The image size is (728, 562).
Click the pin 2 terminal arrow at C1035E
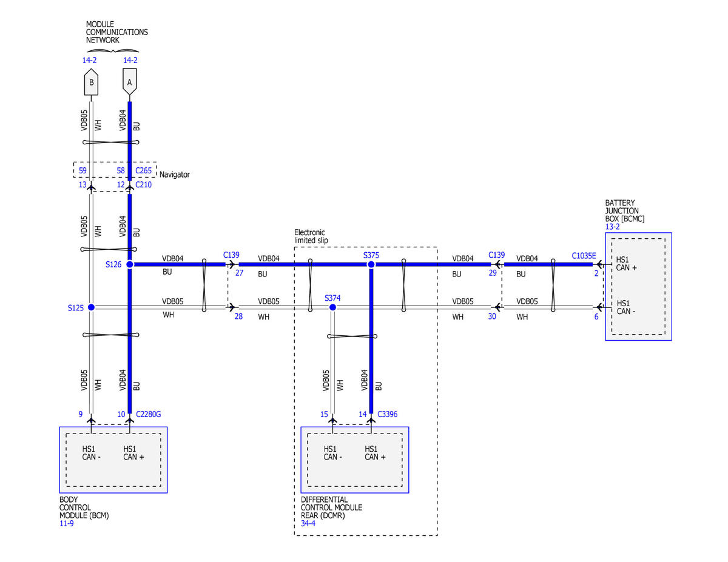pos(599,264)
